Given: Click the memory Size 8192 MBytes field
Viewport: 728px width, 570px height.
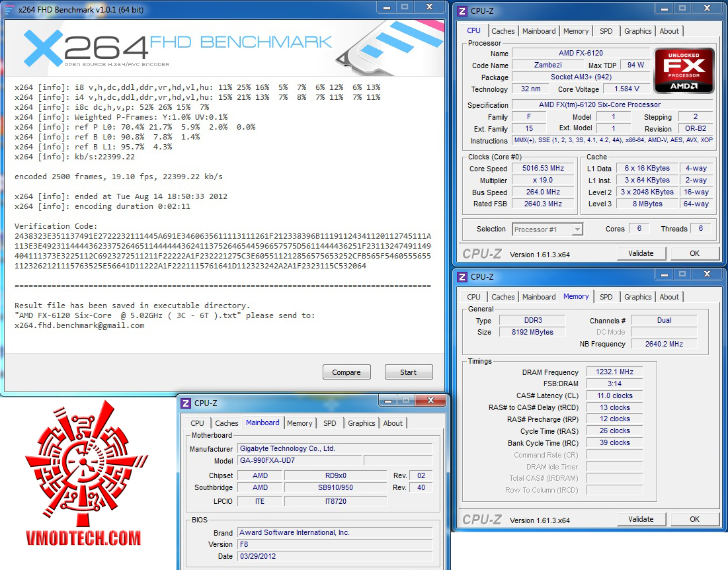Looking at the screenshot, I should [532, 333].
